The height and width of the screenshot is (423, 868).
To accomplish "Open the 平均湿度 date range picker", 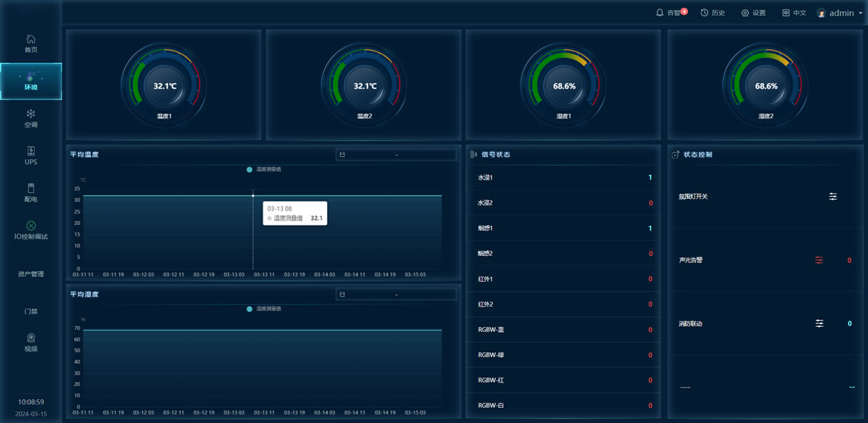I will point(396,294).
